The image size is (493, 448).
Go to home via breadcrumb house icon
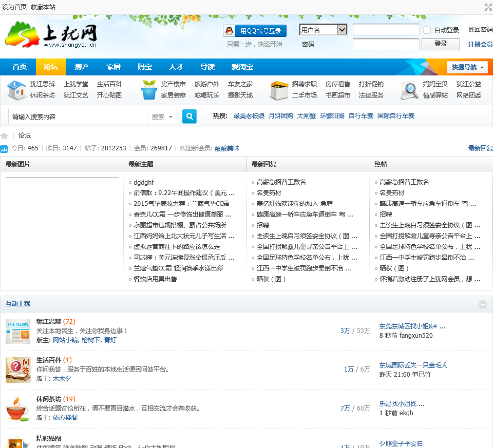[4, 135]
